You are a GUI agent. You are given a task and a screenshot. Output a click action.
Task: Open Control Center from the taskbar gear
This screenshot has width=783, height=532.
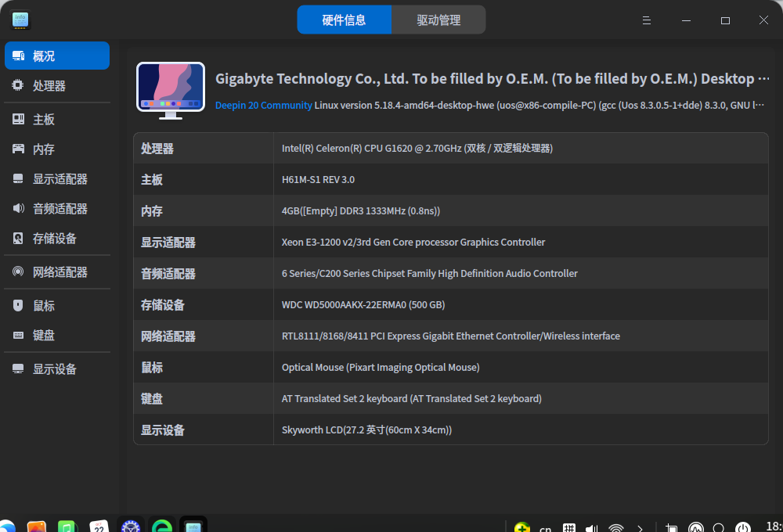[x=131, y=527]
